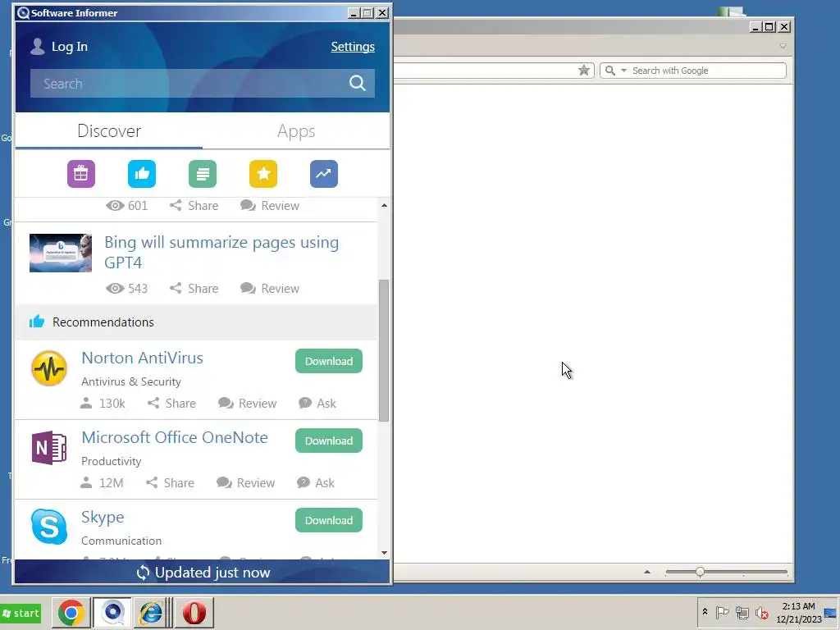Screen dimensions: 840x630
Task: Click the Antivirus & Security category text
Action: point(131,381)
